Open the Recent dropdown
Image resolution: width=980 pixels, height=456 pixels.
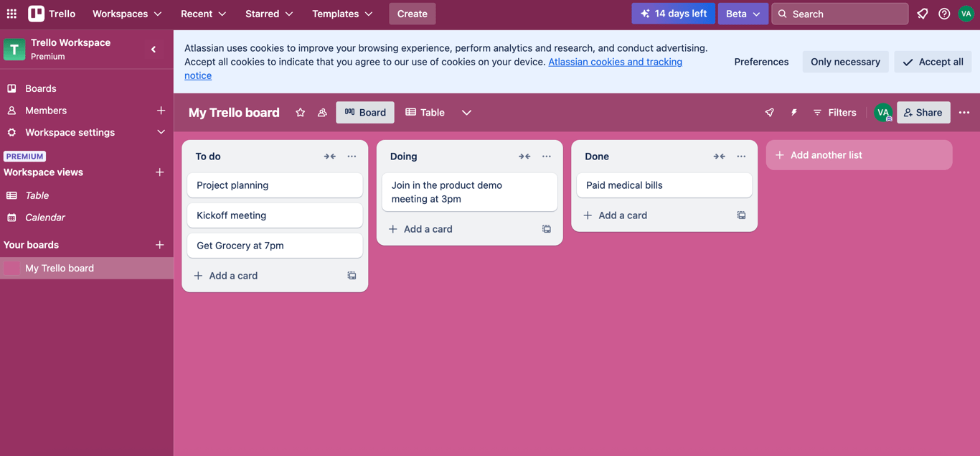[x=203, y=14]
